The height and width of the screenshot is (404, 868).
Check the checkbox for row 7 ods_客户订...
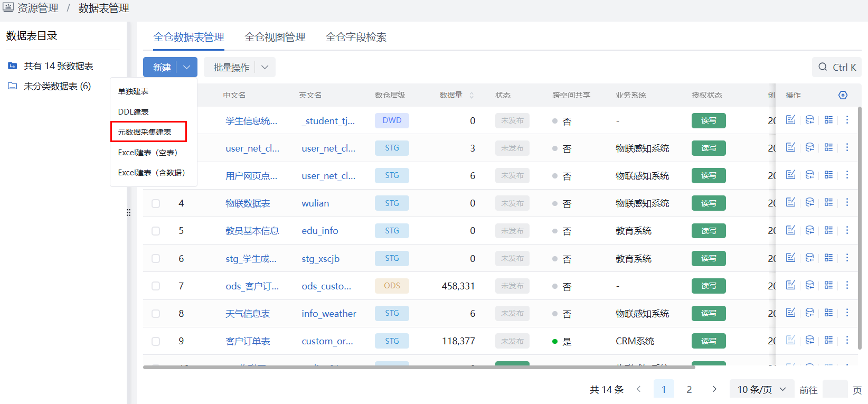coord(156,286)
